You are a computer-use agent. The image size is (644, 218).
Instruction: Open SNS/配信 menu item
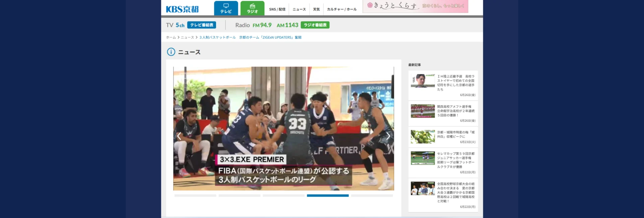(277, 9)
